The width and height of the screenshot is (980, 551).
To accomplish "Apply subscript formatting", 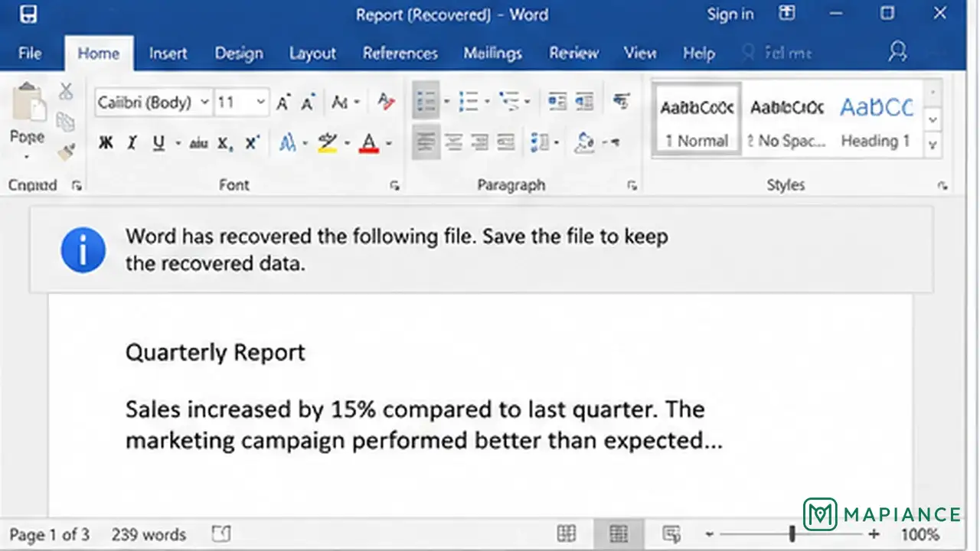I will (224, 143).
